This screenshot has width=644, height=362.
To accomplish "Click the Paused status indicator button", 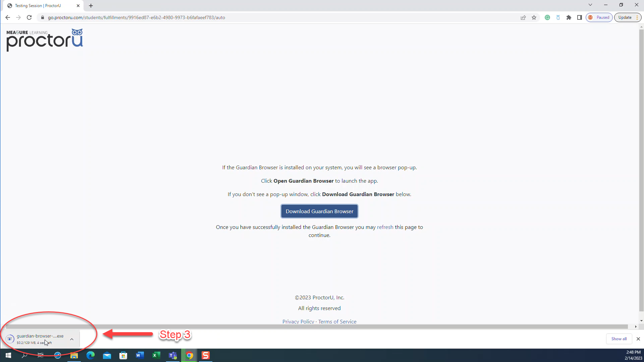I will pyautogui.click(x=600, y=17).
